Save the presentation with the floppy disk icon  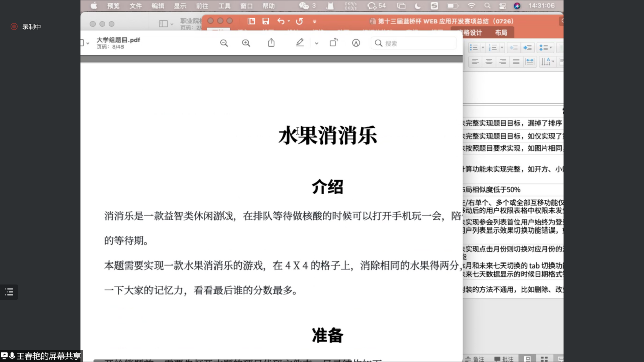(x=266, y=21)
